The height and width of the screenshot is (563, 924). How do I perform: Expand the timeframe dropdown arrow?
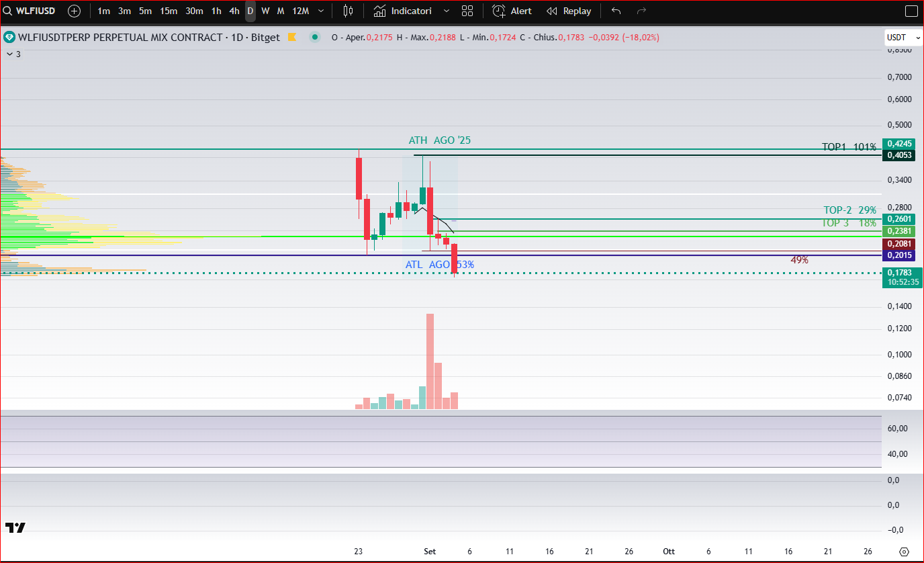321,11
